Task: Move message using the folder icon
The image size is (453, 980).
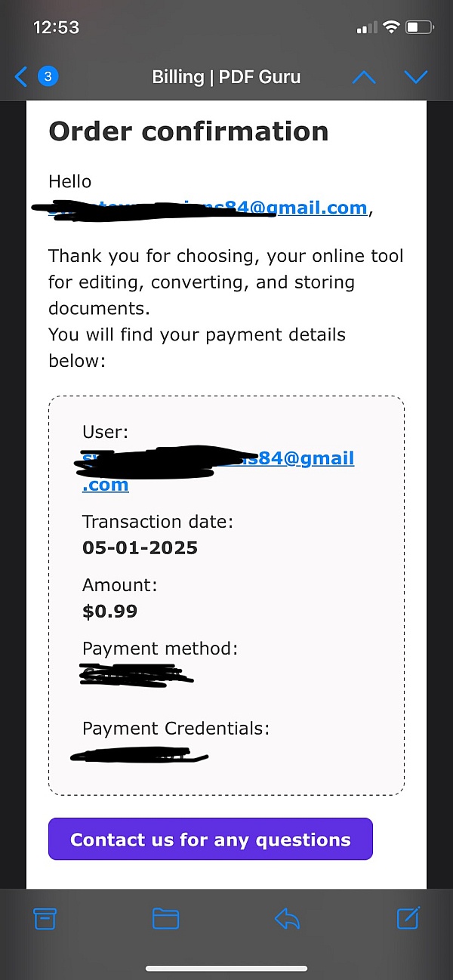Action: pyautogui.click(x=166, y=918)
